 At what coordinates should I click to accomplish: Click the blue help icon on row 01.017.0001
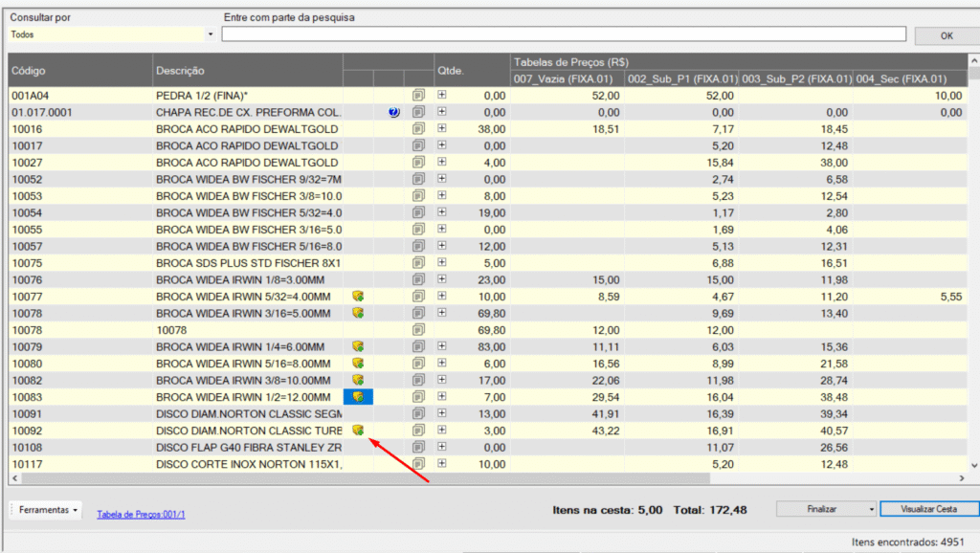393,112
